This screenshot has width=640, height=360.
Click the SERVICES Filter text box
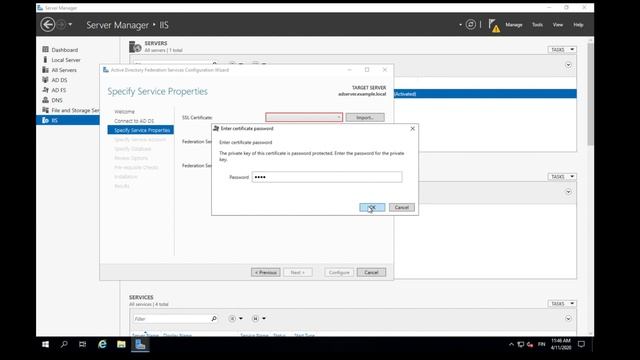click(x=171, y=319)
